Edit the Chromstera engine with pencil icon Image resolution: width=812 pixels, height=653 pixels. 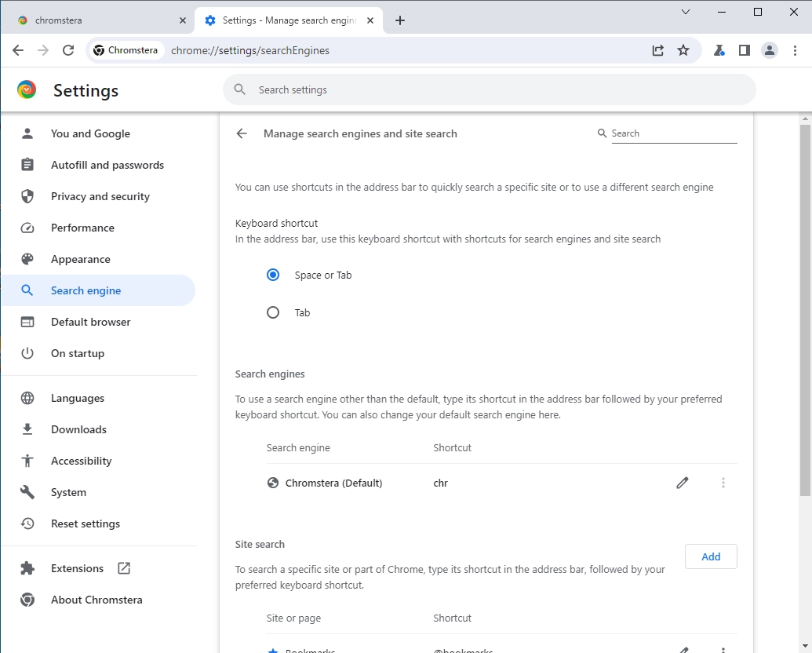tap(682, 482)
